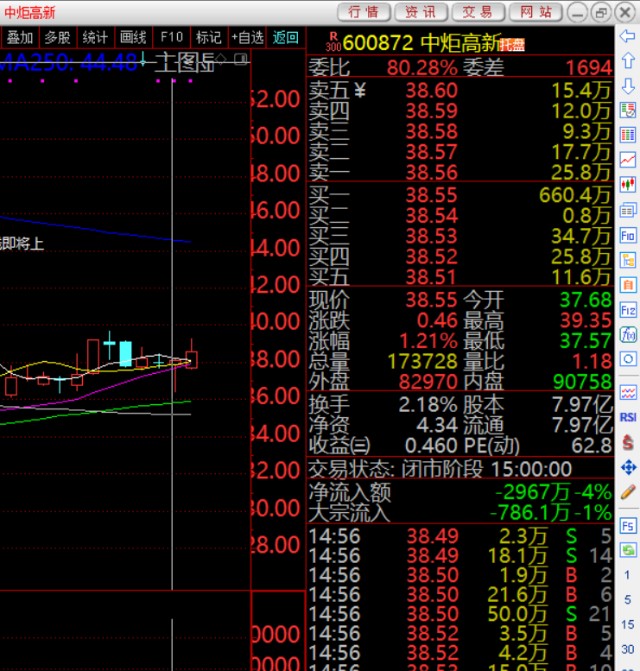Screen dimensions: 640x671
Task: Open the 交易 tab in the title bar
Action: (x=478, y=12)
